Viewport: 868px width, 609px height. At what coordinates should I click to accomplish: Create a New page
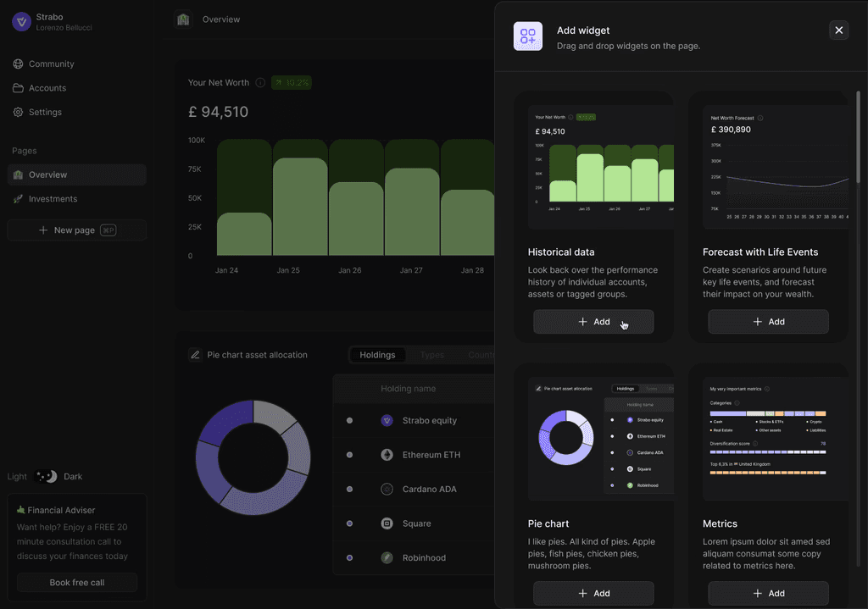tap(77, 230)
